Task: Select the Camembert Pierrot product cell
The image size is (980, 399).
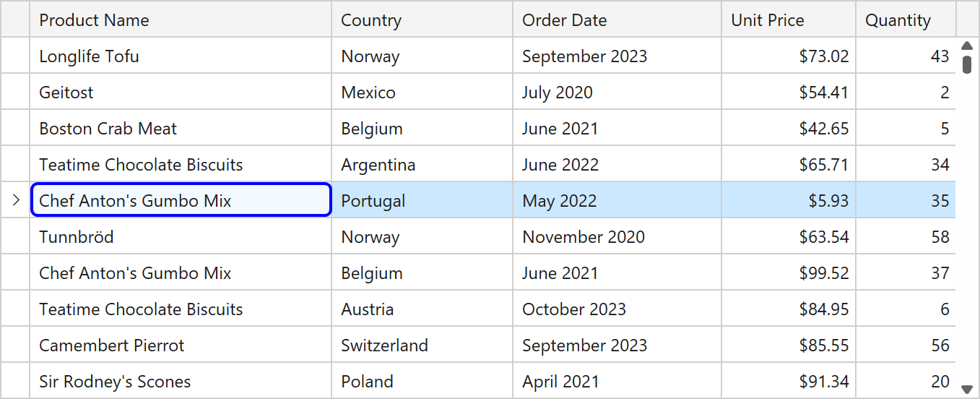Action: tap(181, 346)
